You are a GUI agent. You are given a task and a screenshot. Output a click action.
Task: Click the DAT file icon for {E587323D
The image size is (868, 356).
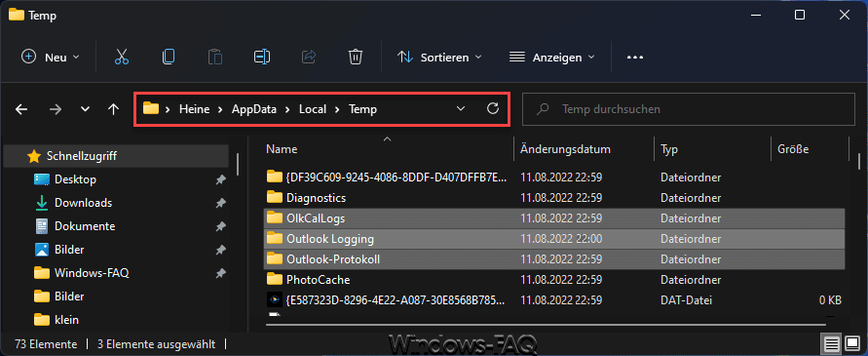[274, 300]
